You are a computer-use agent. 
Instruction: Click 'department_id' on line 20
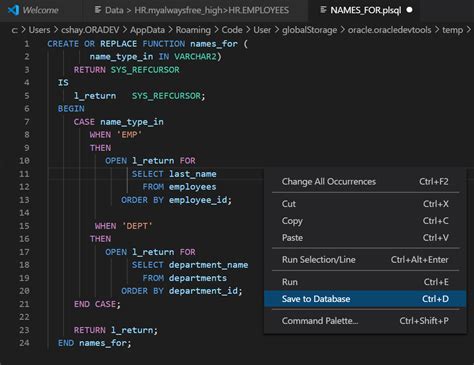coord(203,291)
